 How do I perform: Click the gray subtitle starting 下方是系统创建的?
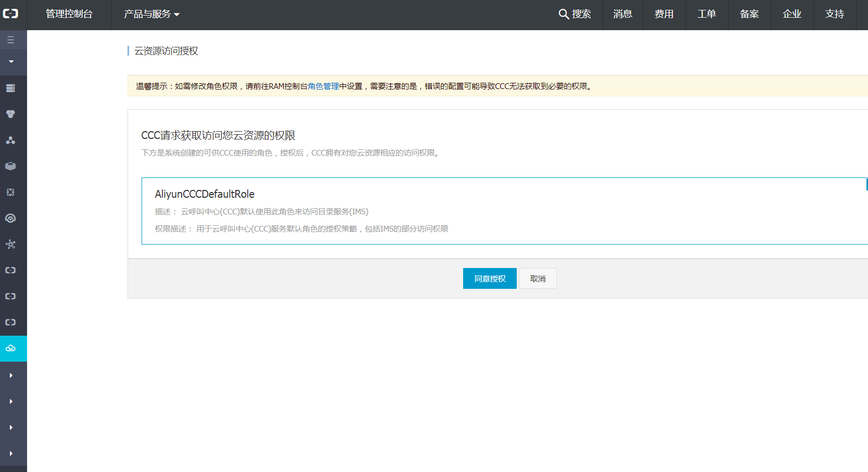(x=291, y=153)
